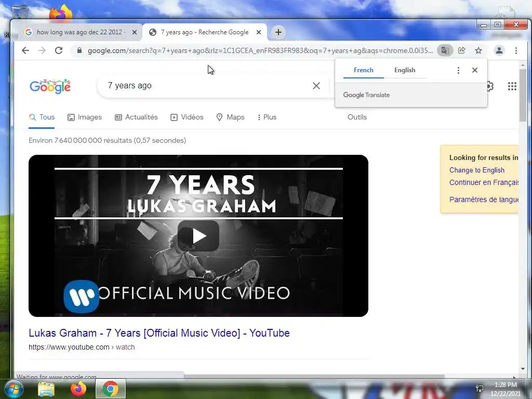Click the share page icon

(461, 50)
